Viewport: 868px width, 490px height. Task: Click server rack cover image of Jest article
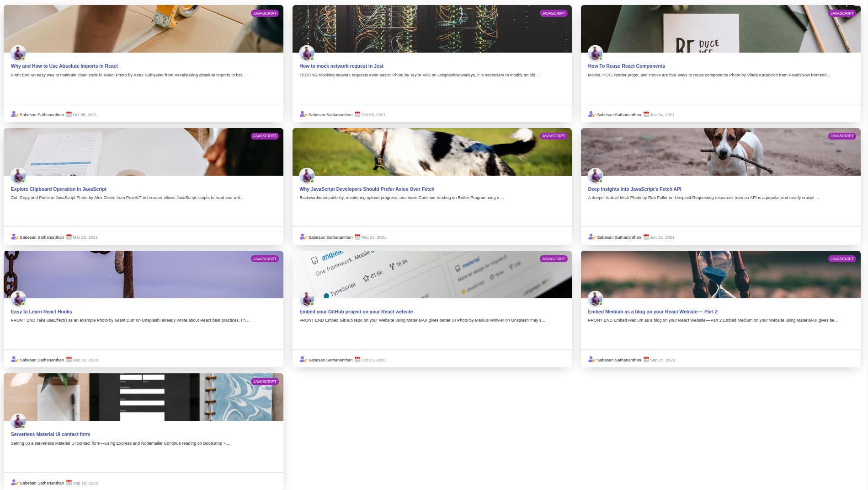point(432,29)
